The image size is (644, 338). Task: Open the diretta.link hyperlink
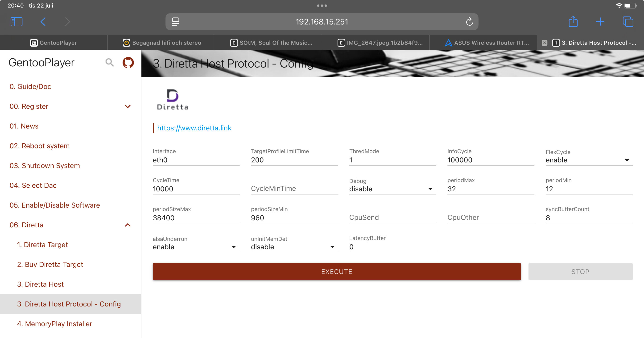point(194,128)
